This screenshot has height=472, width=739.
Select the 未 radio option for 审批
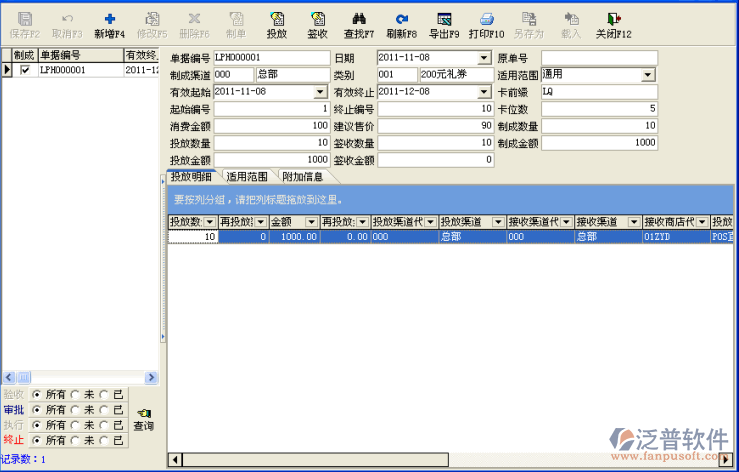pyautogui.click(x=74, y=409)
